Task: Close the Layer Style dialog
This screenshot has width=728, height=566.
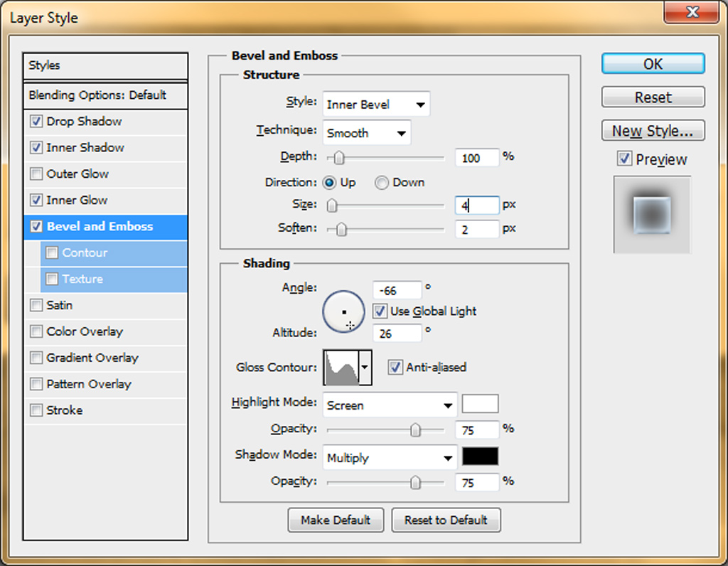Action: [692, 11]
